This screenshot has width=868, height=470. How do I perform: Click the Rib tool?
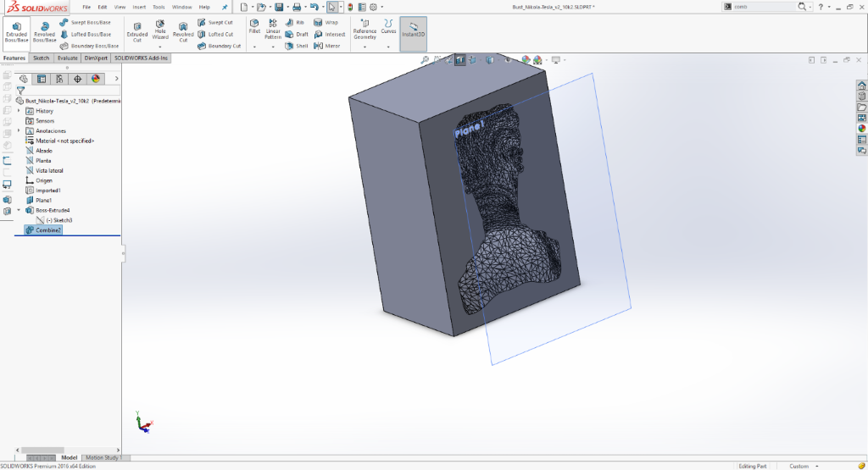294,23
